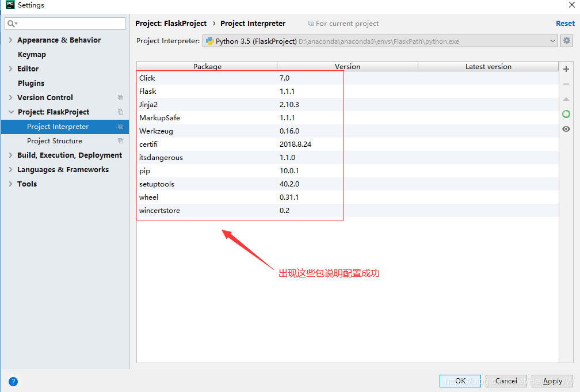
Task: Select the Jinja2 package row
Action: click(x=348, y=105)
